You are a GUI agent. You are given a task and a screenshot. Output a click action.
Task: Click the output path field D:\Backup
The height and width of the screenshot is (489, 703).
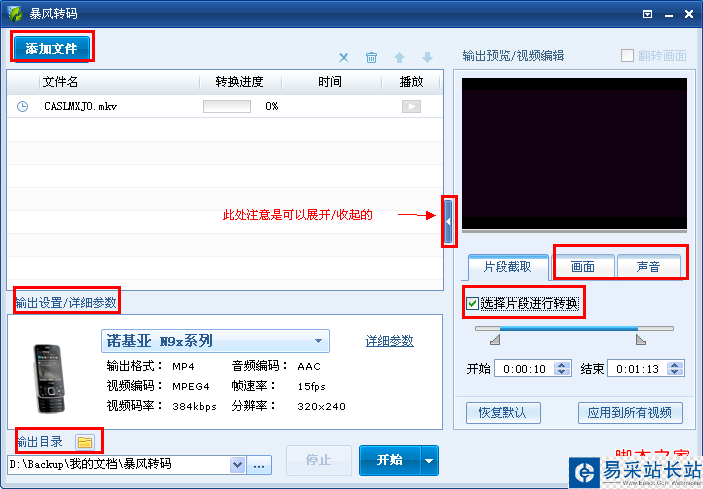[x=119, y=464]
